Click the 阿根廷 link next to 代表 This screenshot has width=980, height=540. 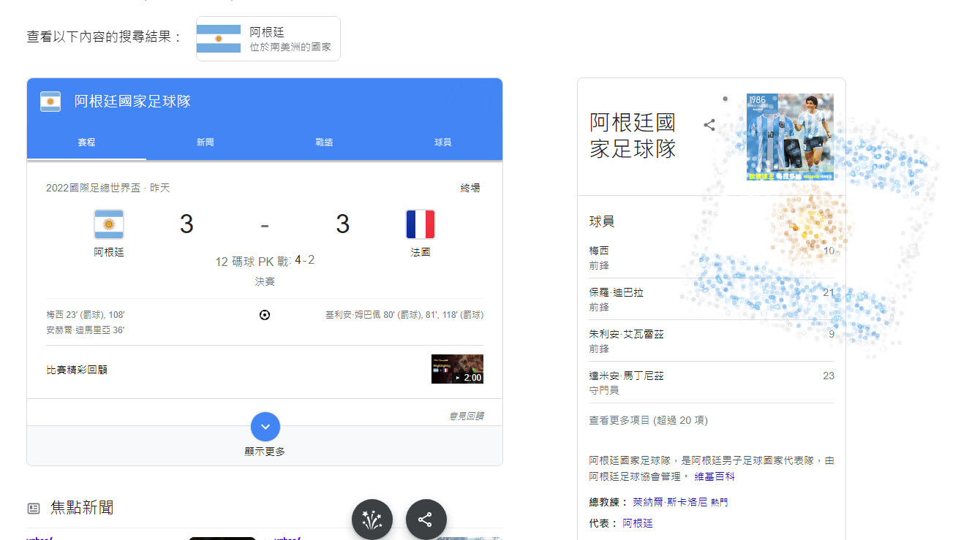pyautogui.click(x=638, y=523)
